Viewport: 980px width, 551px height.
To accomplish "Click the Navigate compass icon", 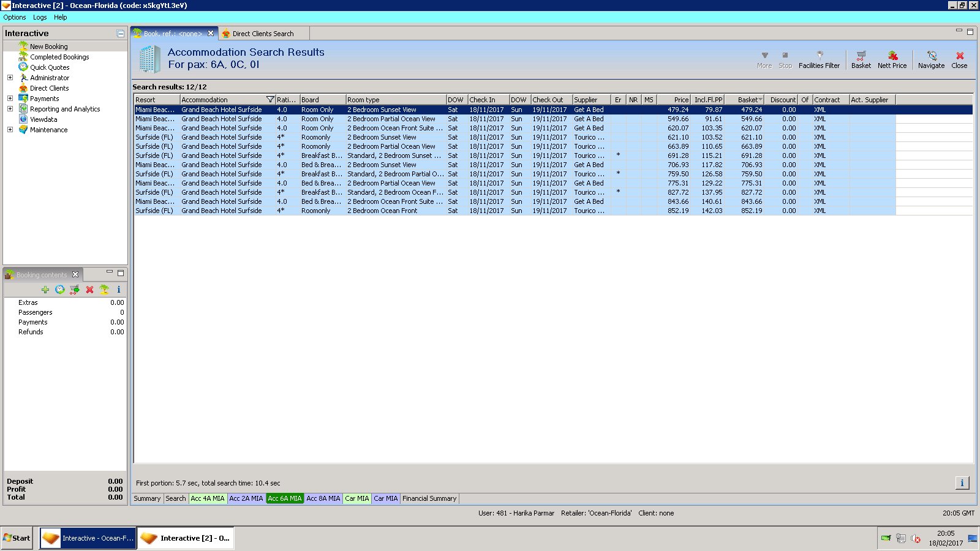I will click(931, 56).
